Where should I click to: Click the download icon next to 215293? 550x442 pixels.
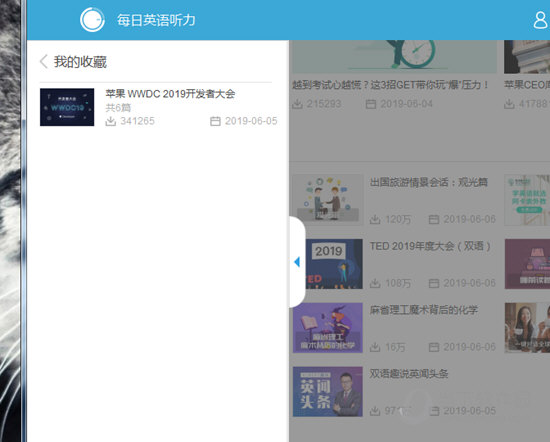(x=297, y=104)
